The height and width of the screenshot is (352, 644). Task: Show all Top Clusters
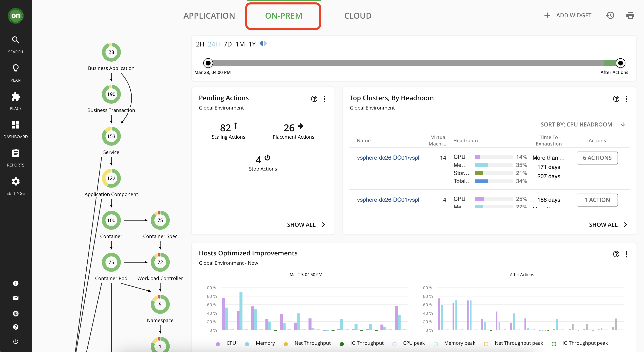[608, 225]
